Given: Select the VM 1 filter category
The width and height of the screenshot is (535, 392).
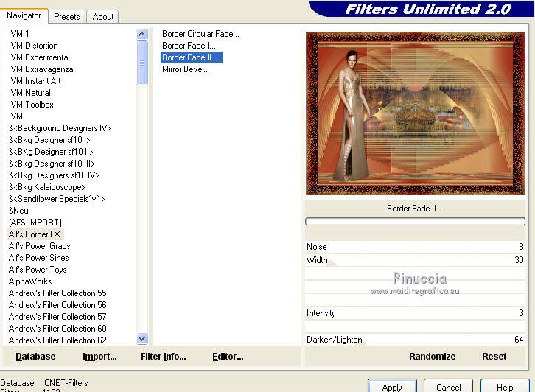Looking at the screenshot, I should 20,34.
